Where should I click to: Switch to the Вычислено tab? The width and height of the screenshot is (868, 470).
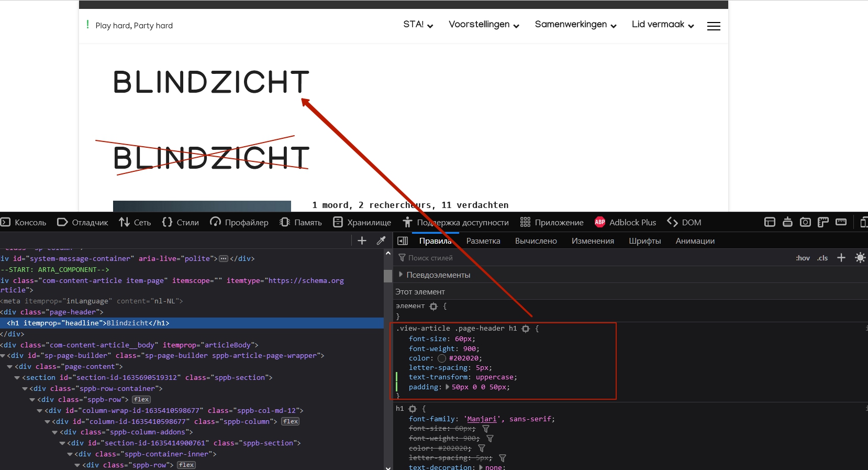point(536,241)
